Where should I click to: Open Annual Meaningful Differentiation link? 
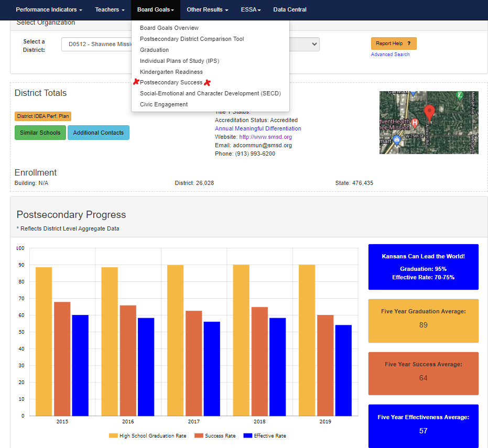[258, 128]
